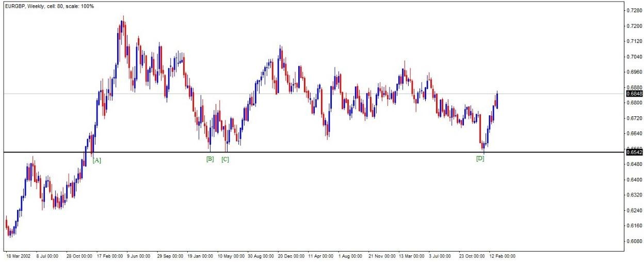Click the 1 Aug 00:00 date label
Image resolution: width=644 pixels, height=262 pixels.
(x=351, y=256)
